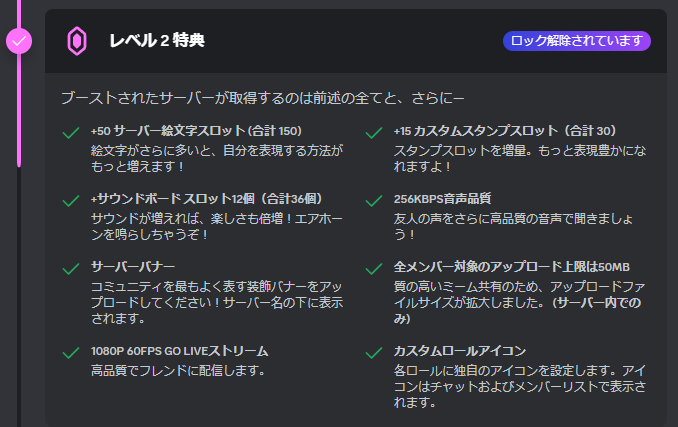Click the 高品質でフレンドに配信します description
The width and height of the screenshot is (678, 427).
[x=178, y=370]
